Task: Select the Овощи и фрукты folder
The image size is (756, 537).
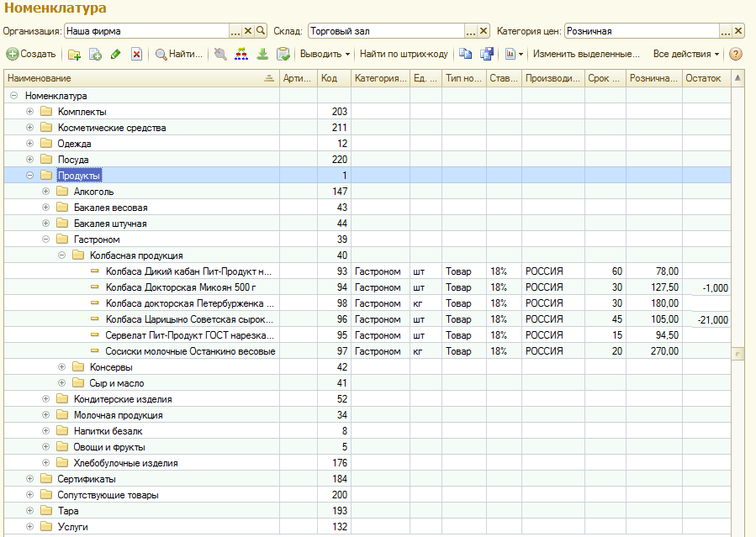Action: pyautogui.click(x=367, y=446)
